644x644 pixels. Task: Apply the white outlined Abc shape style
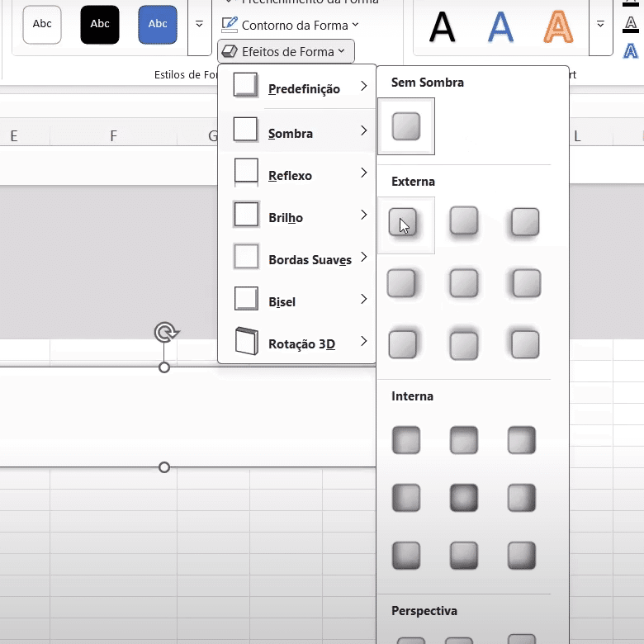42,25
